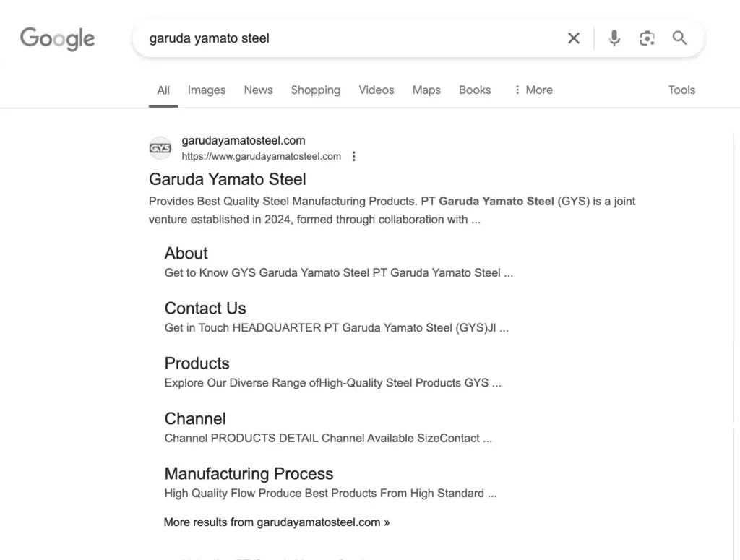This screenshot has height=560, width=740.
Task: Open Google Lens image search camera icon
Action: click(x=647, y=38)
